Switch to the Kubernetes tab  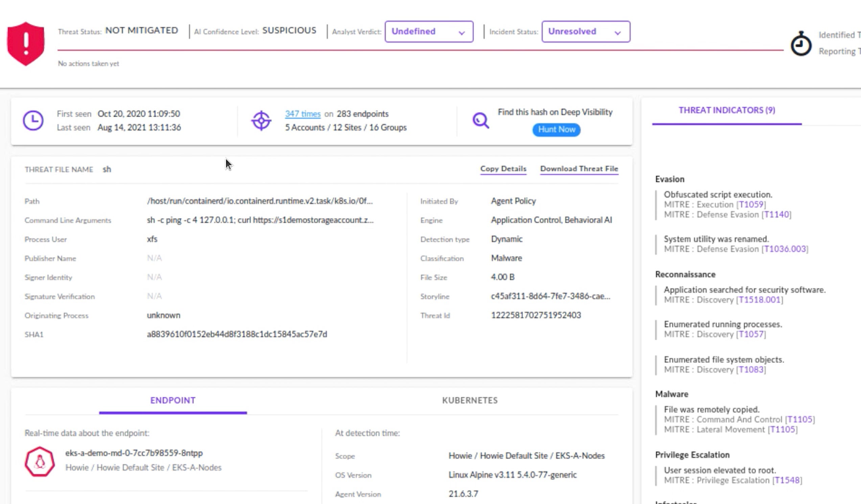coord(469,400)
